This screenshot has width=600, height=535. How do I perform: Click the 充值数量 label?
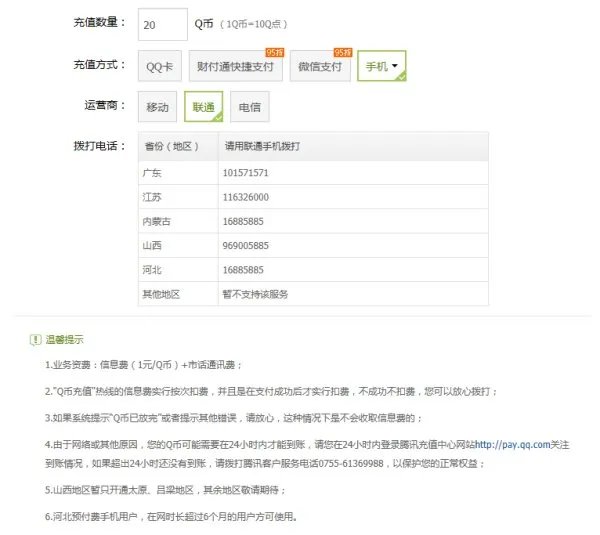99,23
